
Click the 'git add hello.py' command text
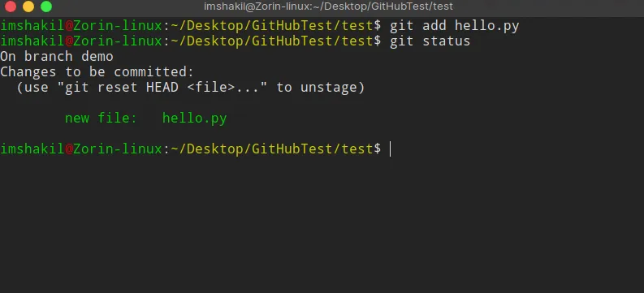[454, 26]
